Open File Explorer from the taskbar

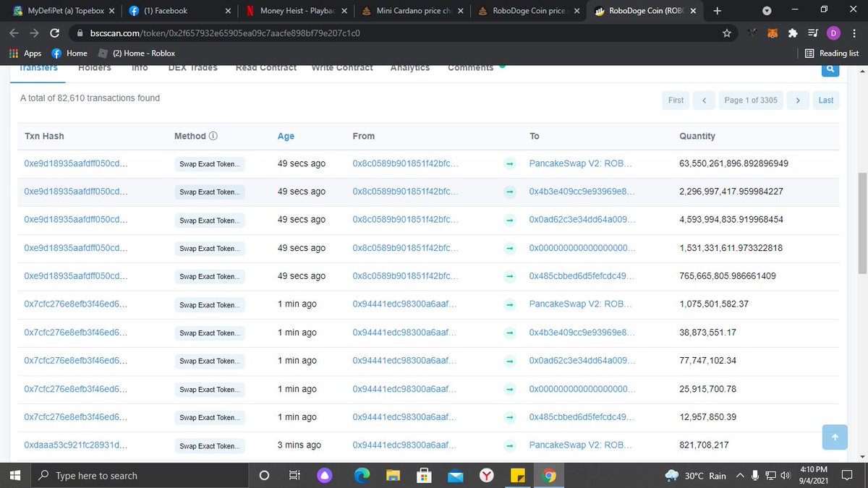pos(393,475)
